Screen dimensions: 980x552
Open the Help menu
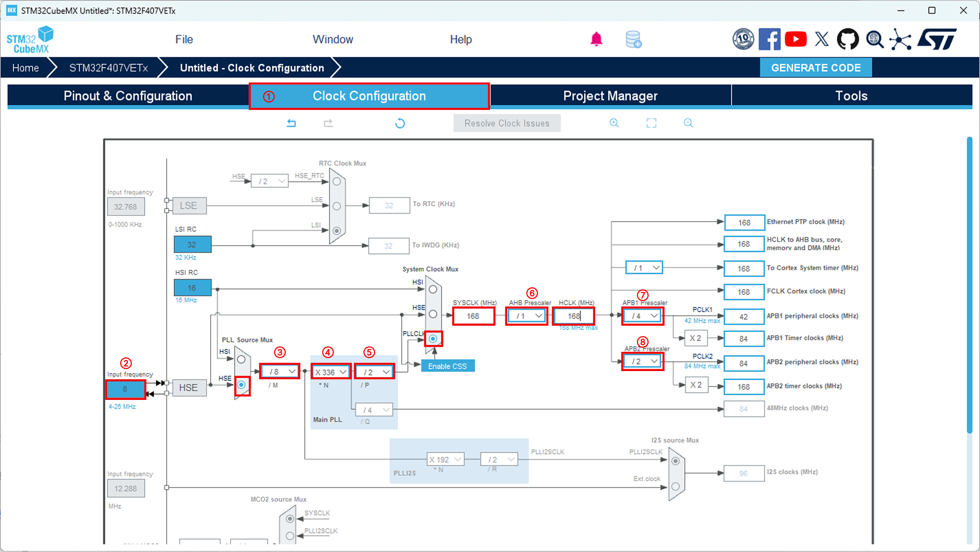tap(461, 39)
